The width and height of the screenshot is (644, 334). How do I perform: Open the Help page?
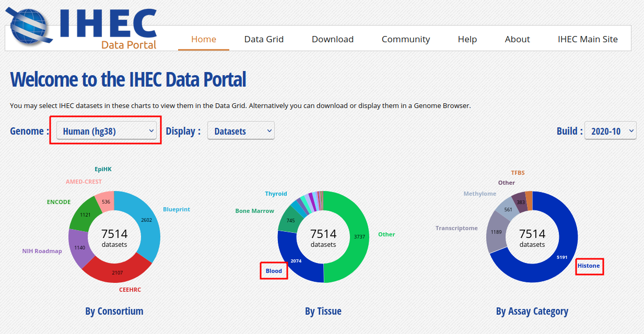(467, 39)
